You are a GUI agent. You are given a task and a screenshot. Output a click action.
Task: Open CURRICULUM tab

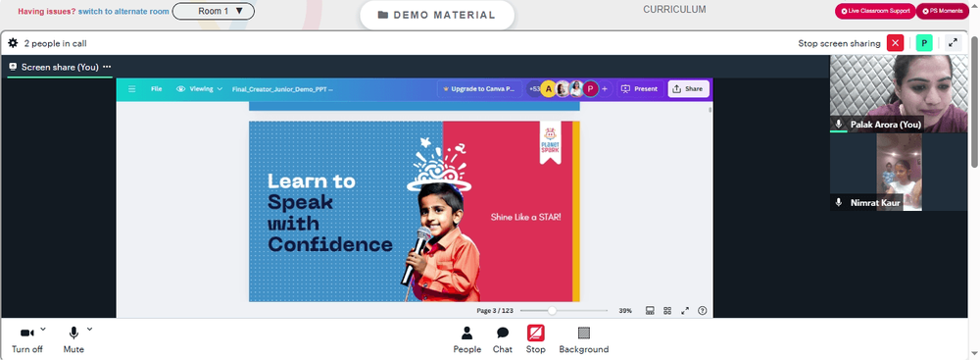coord(674,10)
